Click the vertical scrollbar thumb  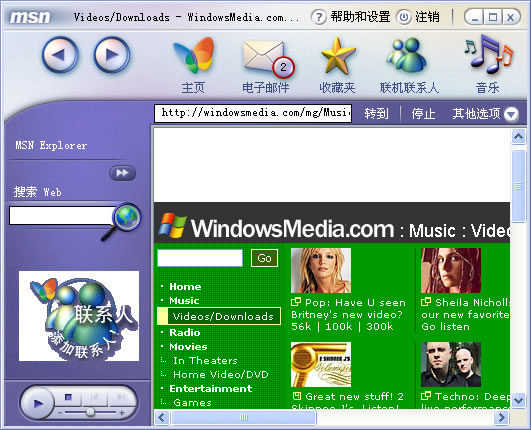point(518,186)
